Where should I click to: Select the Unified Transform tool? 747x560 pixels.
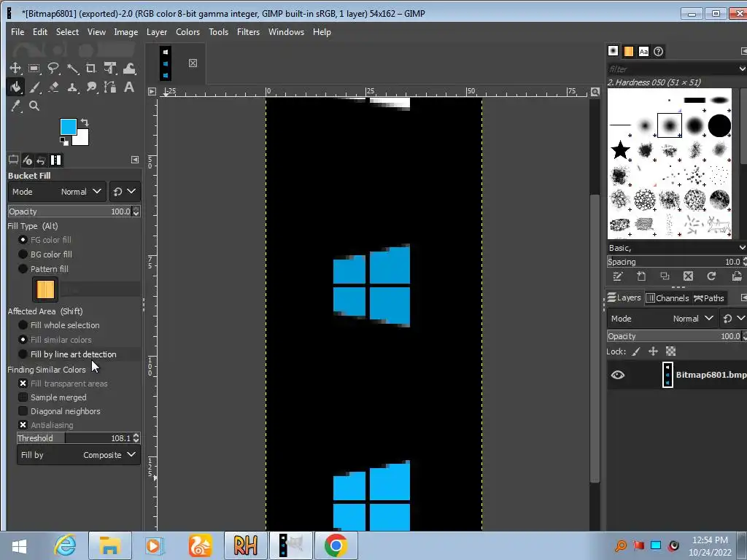pos(110,69)
